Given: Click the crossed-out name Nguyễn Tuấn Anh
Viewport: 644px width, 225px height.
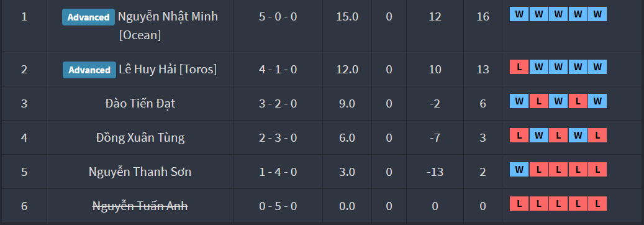Looking at the screenshot, I should (x=140, y=206).
